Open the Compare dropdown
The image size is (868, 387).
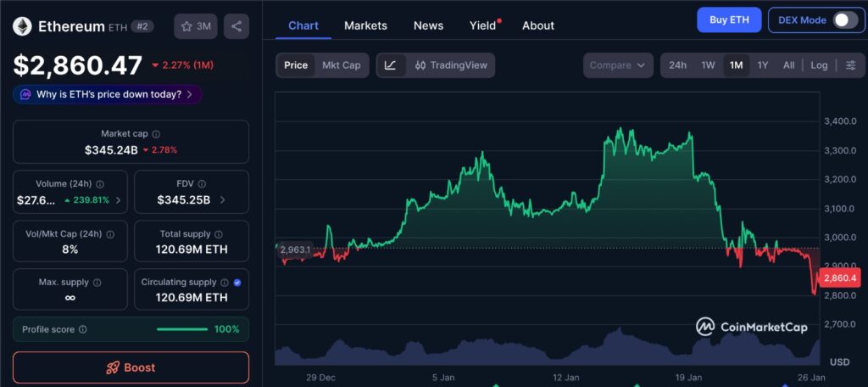(618, 65)
